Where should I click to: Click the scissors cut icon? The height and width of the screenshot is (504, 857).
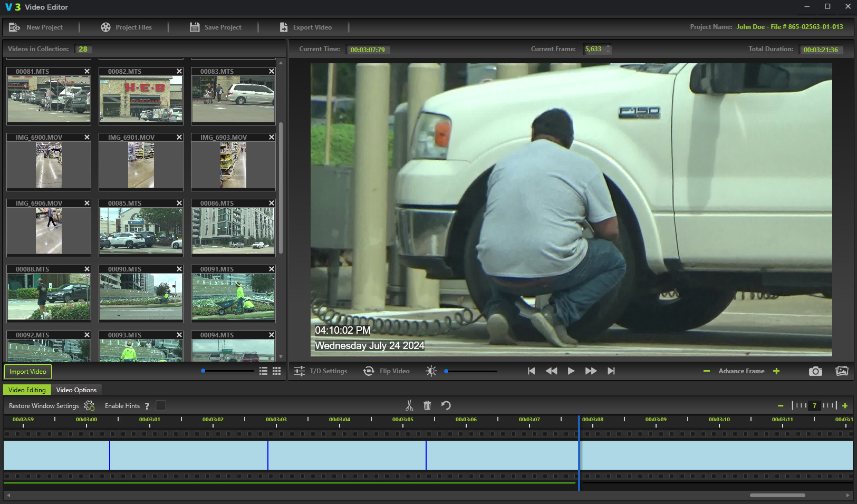pos(409,405)
